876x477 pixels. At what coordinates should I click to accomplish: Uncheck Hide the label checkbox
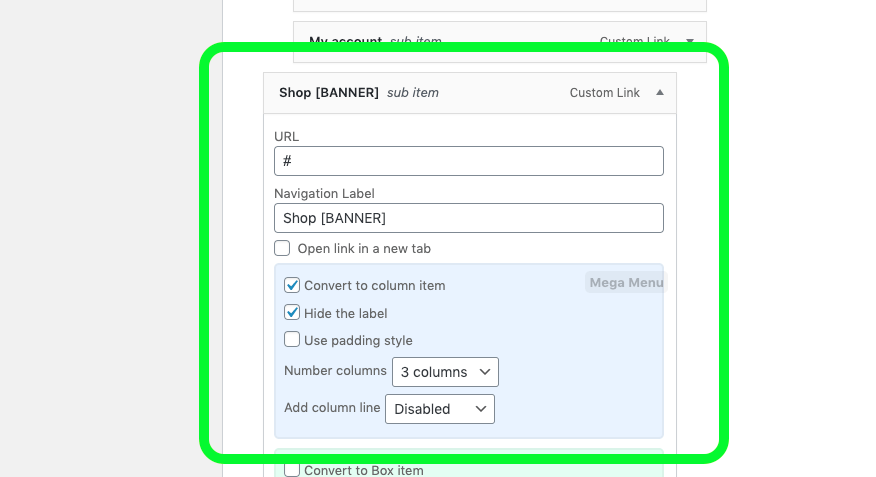coord(292,312)
